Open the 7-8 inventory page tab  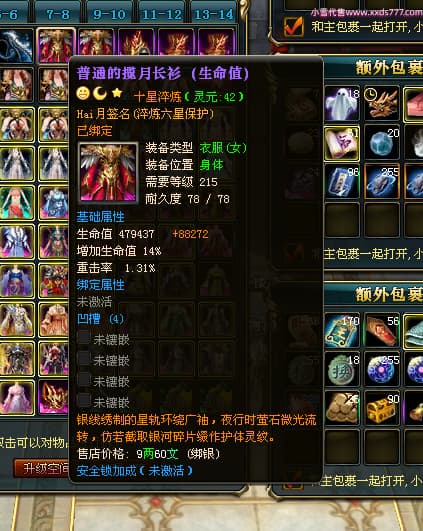58,14
